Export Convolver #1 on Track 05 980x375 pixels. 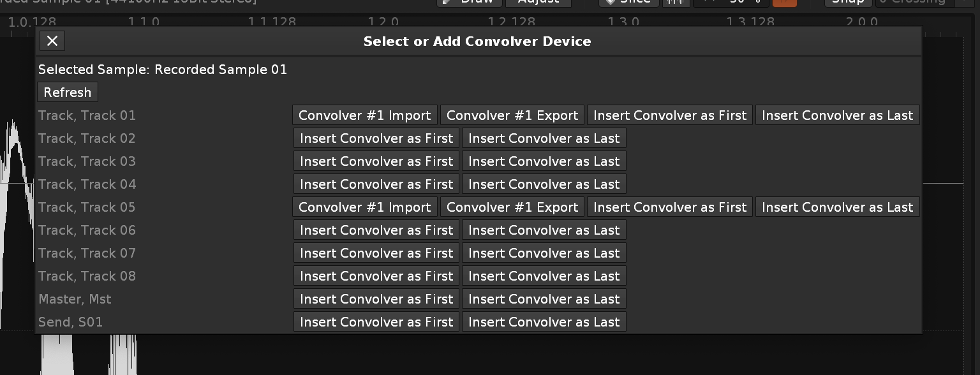[512, 207]
